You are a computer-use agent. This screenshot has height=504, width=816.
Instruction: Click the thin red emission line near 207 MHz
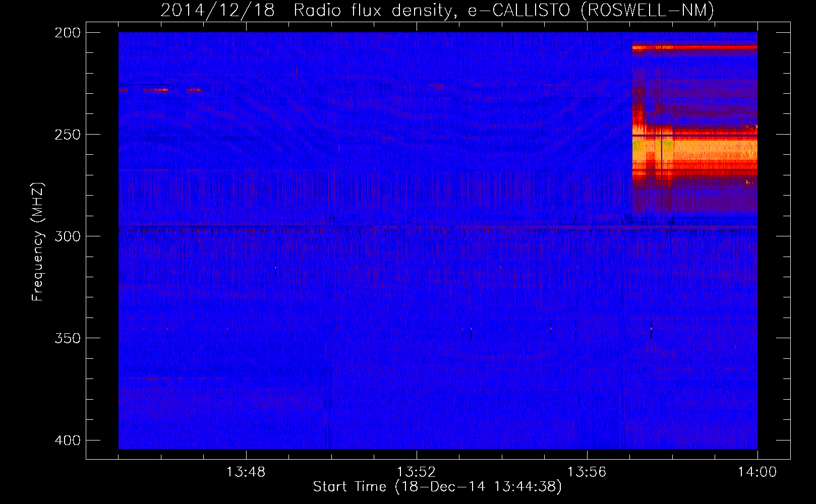(695, 48)
